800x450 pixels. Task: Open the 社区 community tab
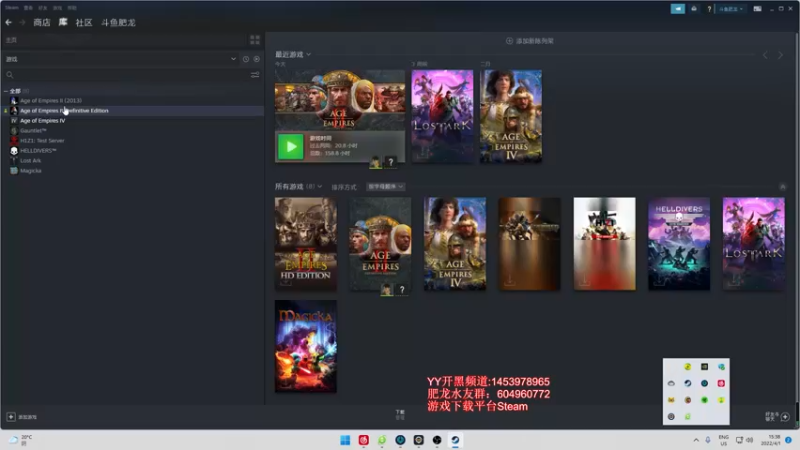point(84,22)
